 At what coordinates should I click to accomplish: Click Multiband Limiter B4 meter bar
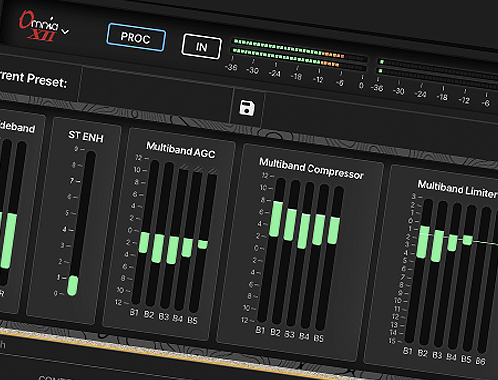pos(463,277)
